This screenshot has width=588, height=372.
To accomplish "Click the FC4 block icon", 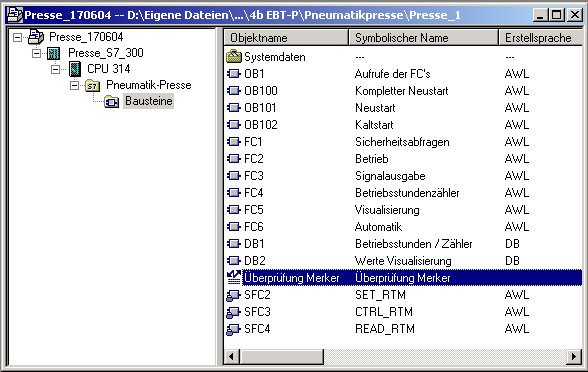I will tap(234, 193).
